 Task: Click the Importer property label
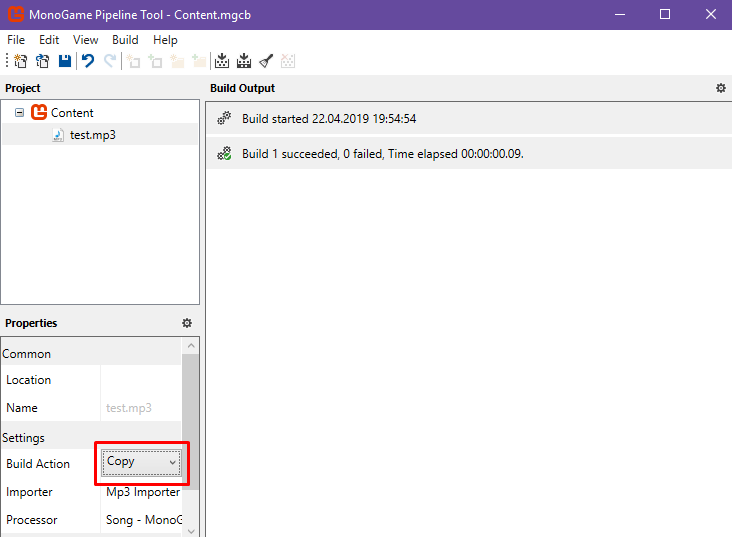click(x=29, y=492)
